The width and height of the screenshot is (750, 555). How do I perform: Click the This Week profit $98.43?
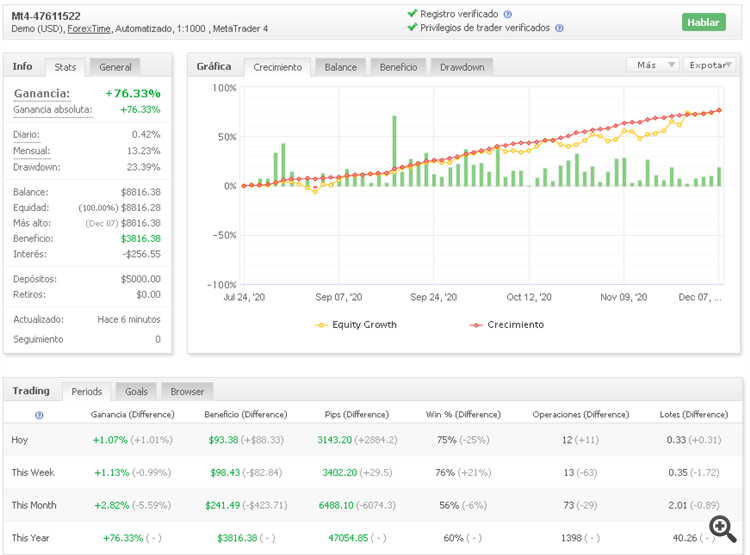pyautogui.click(x=225, y=473)
